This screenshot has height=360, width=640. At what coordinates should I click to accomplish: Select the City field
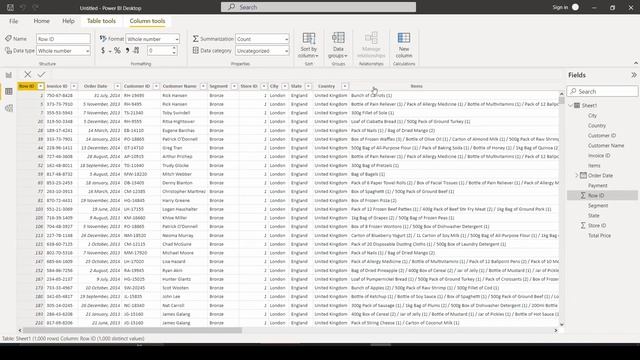click(x=592, y=116)
